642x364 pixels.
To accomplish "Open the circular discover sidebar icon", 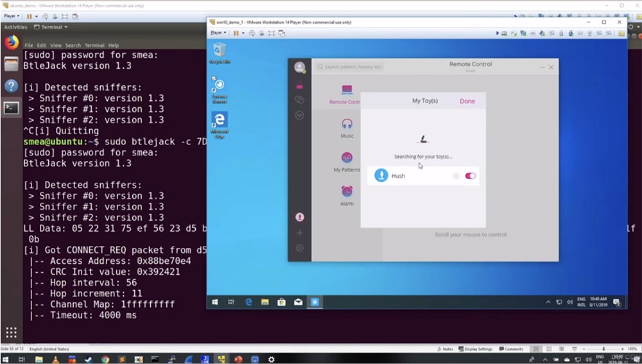I will click(300, 116).
